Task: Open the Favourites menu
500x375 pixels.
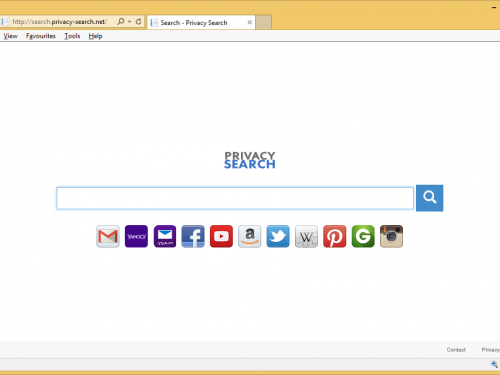Action: click(x=41, y=36)
